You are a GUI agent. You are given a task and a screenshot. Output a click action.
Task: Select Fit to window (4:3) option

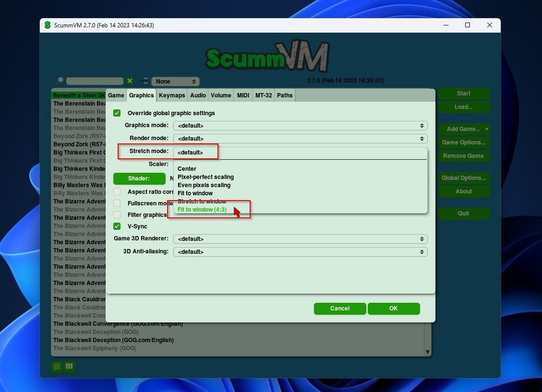pyautogui.click(x=202, y=210)
